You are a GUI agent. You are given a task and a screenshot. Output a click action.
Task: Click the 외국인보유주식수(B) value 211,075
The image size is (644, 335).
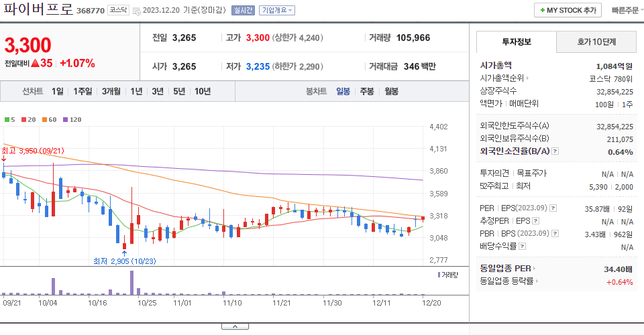[620, 139]
